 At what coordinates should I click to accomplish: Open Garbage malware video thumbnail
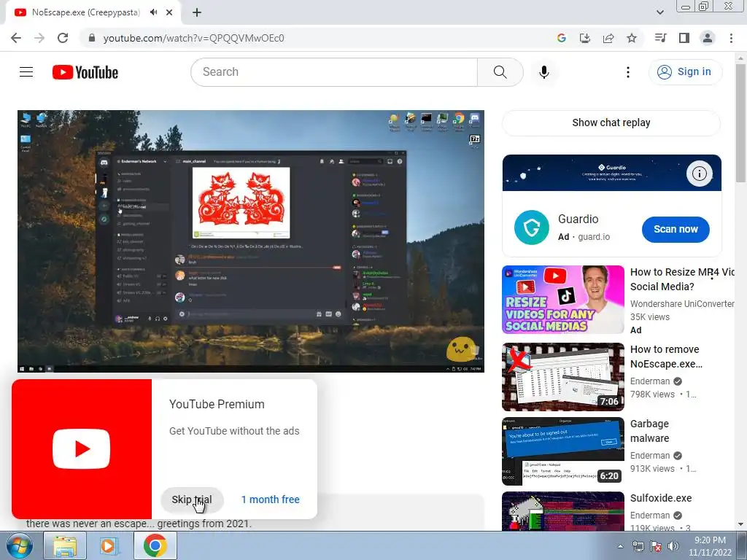563,451
